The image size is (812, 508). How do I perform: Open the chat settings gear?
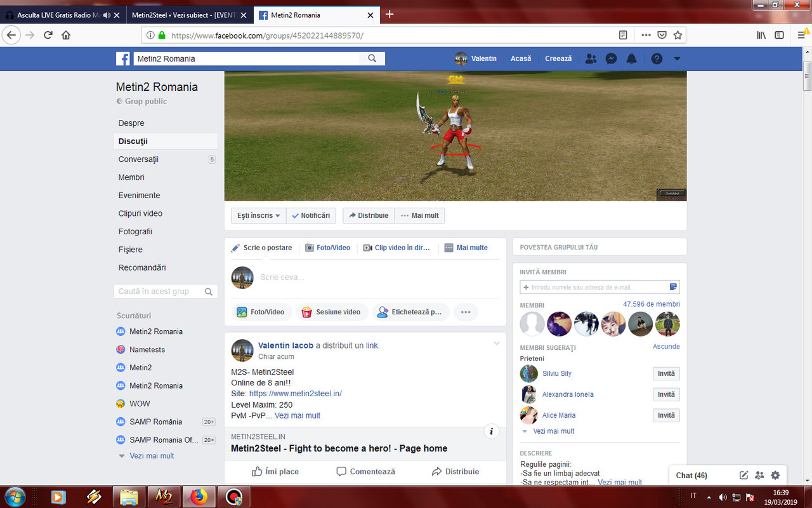pos(775,475)
